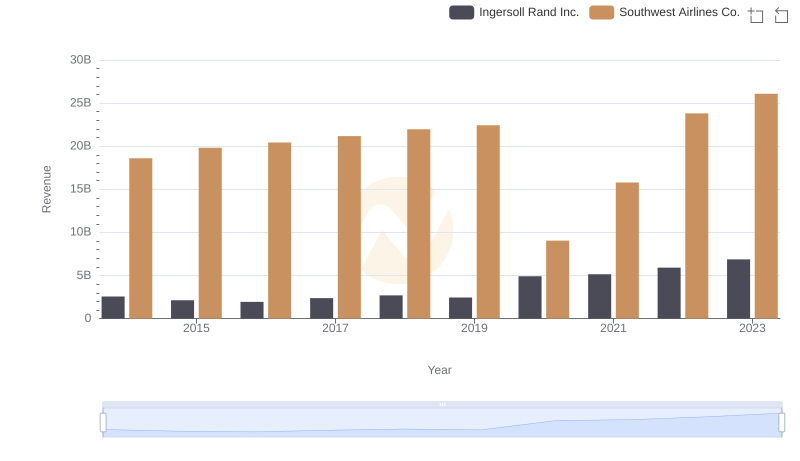Click the Year axis title
Image resolution: width=800 pixels, height=461 pixels.
click(x=439, y=370)
